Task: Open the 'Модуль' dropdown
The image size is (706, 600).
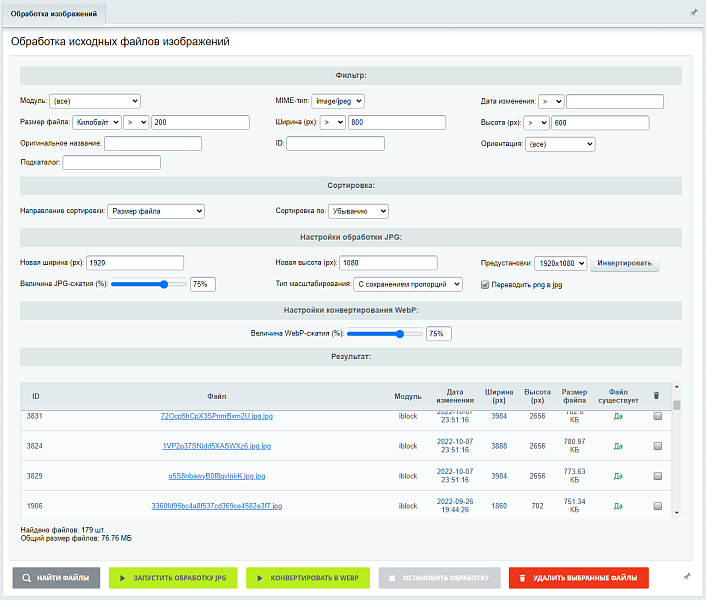Action: tap(94, 101)
